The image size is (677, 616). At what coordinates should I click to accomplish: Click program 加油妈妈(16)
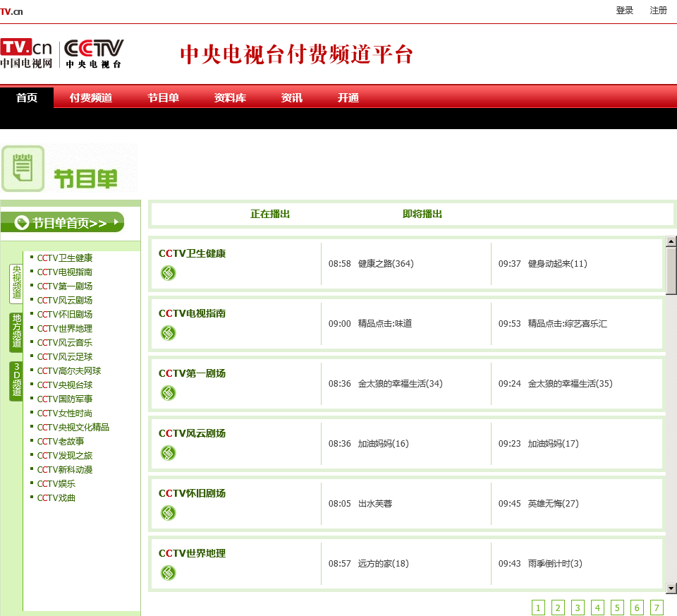[383, 444]
